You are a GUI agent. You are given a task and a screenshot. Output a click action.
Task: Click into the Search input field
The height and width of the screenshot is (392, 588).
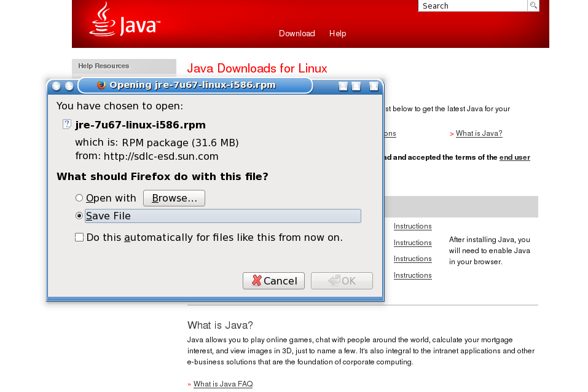(x=473, y=6)
